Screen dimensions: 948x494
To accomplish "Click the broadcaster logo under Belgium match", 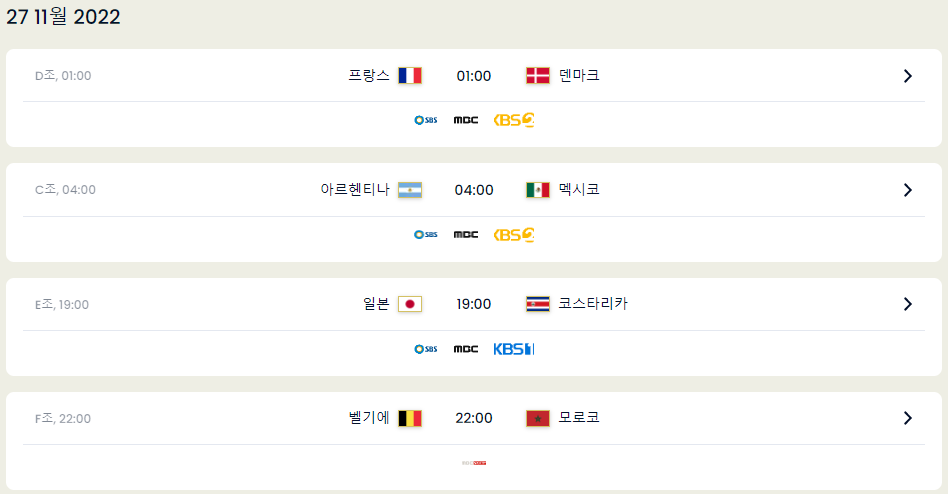I will pos(474,463).
